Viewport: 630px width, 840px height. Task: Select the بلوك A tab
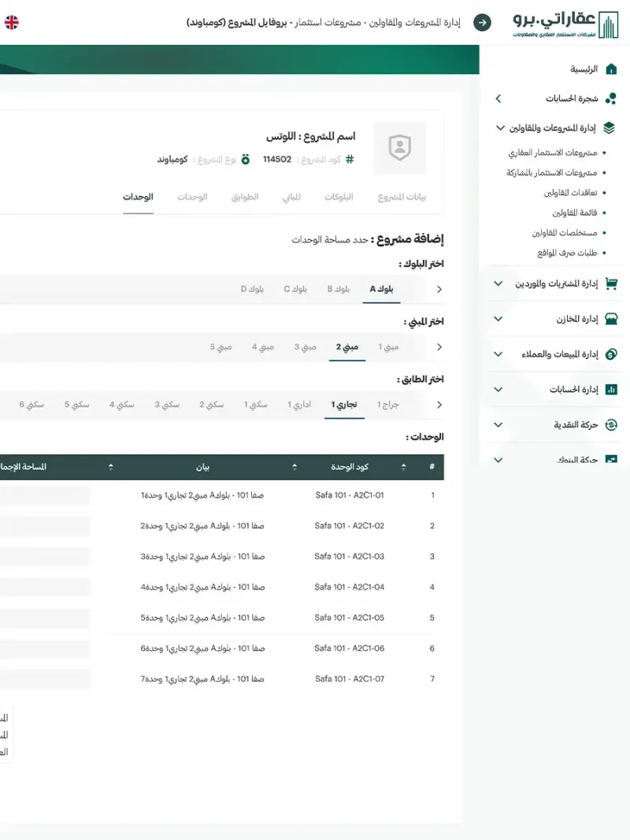pyautogui.click(x=381, y=289)
